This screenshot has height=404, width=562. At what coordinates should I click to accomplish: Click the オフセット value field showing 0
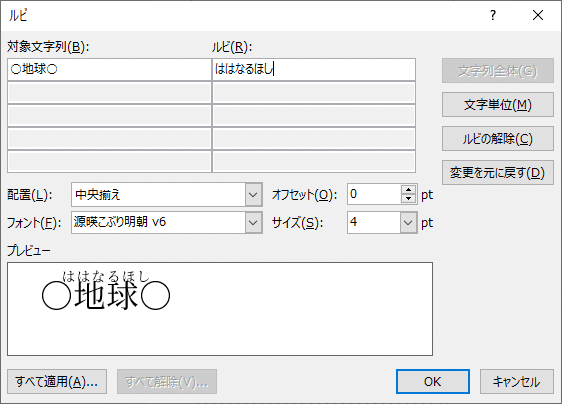[x=374, y=194]
